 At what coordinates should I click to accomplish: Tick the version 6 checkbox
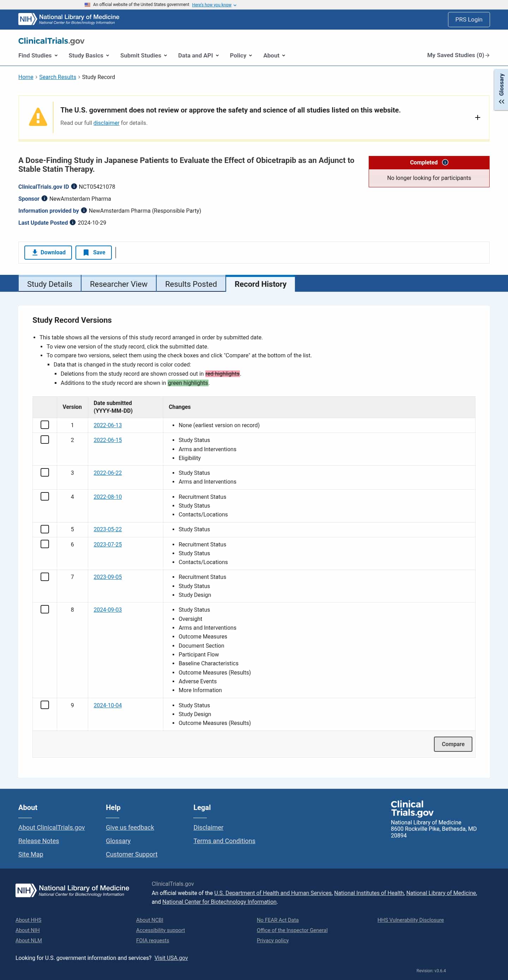[x=45, y=544]
